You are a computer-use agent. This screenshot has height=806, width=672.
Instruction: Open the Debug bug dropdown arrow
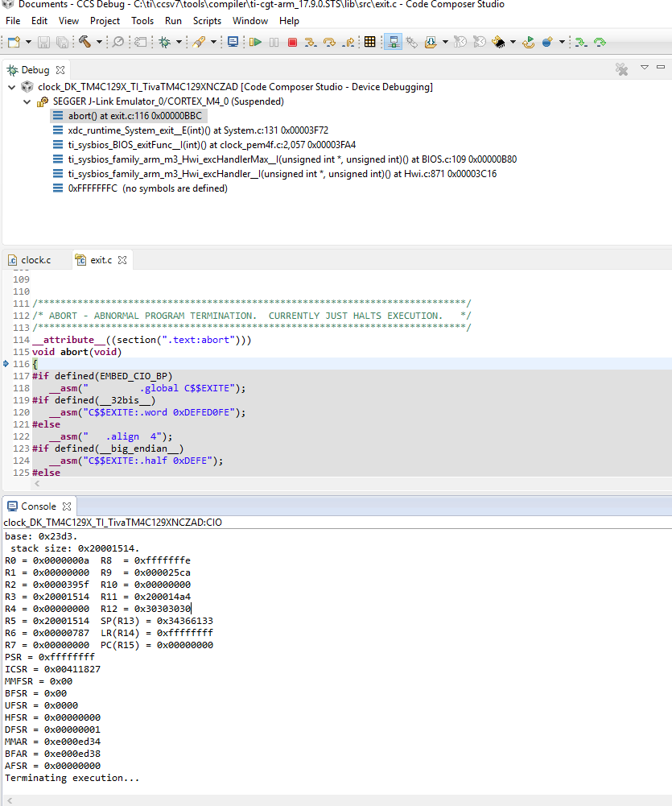[x=179, y=42]
